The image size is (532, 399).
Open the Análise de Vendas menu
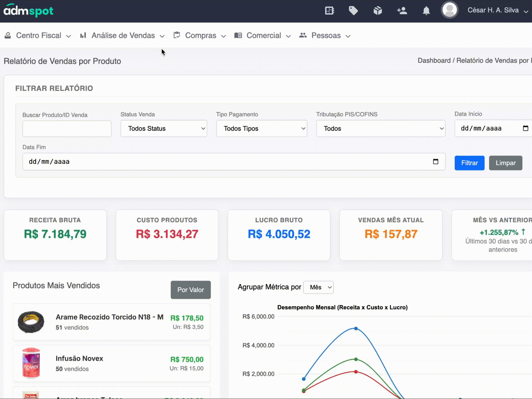[122, 35]
